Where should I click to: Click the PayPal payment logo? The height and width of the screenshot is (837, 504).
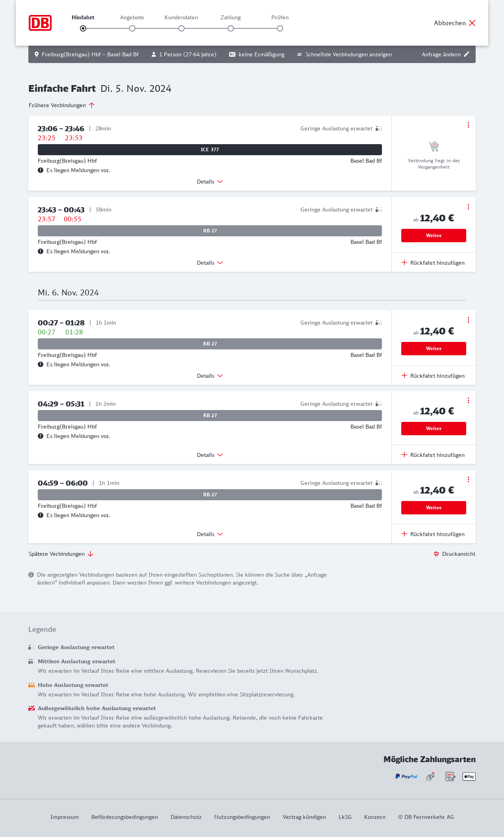pyautogui.click(x=406, y=776)
